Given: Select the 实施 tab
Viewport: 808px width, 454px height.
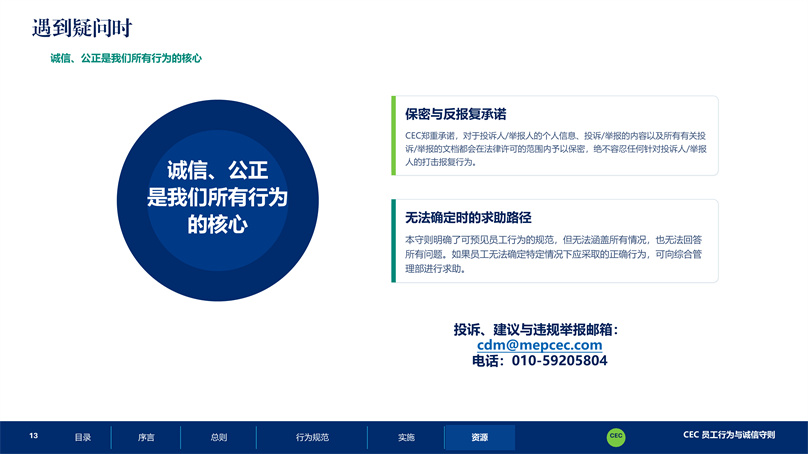Looking at the screenshot, I should tap(406, 437).
